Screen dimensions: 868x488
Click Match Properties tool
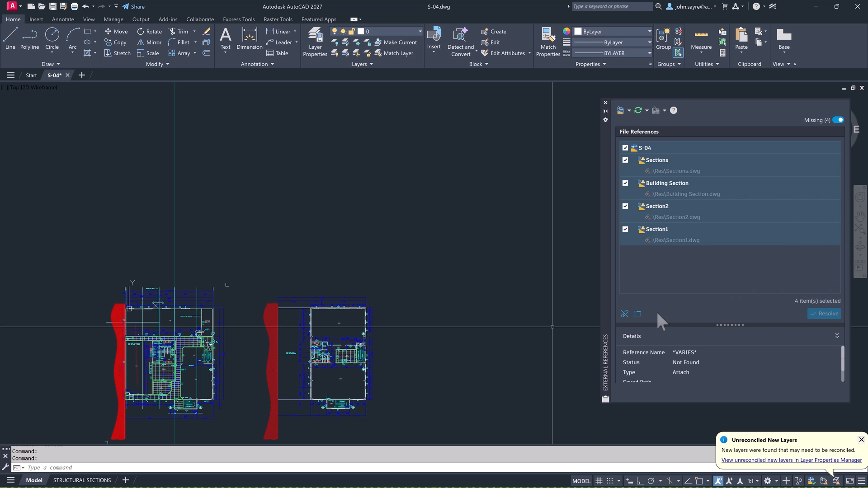(x=548, y=42)
